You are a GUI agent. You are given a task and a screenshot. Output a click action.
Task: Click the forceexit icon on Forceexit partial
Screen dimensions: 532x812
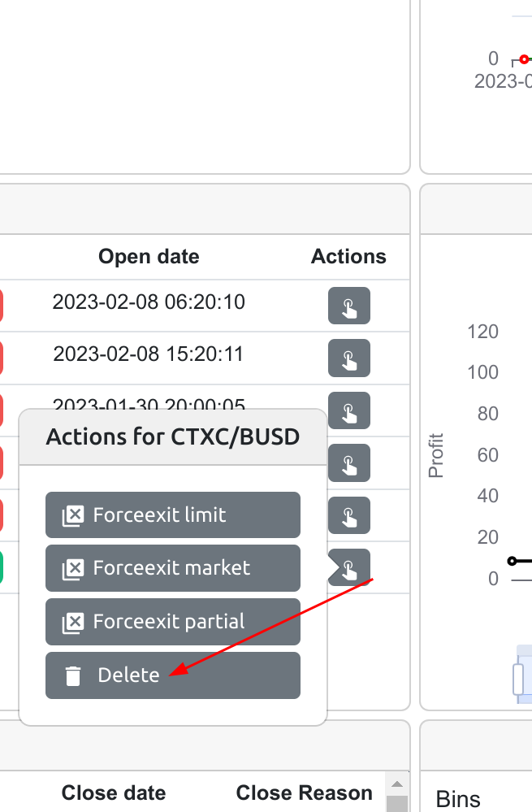tap(71, 621)
